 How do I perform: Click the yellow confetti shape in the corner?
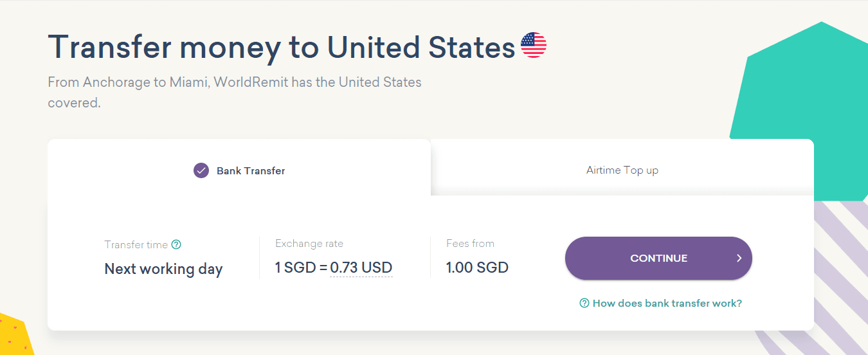click(x=13, y=336)
